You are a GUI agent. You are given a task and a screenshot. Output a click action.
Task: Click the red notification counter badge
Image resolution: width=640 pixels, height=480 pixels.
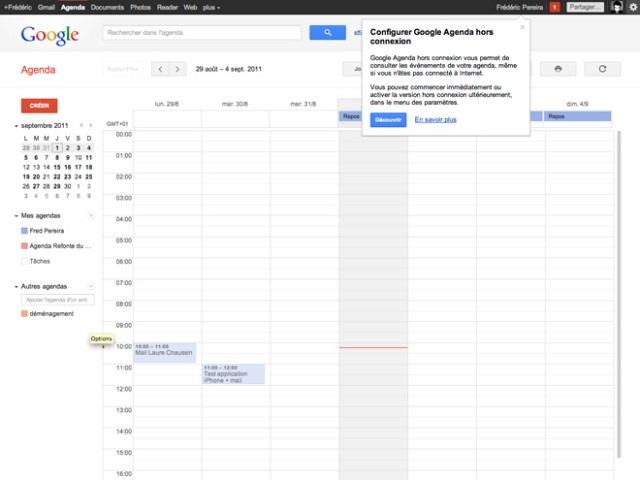coord(555,7)
